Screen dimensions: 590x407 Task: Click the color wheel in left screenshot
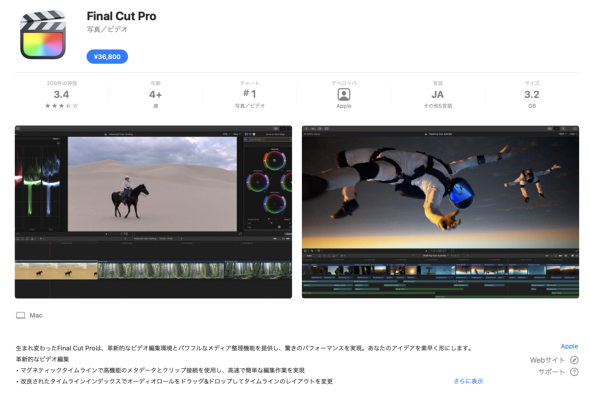coord(274,160)
